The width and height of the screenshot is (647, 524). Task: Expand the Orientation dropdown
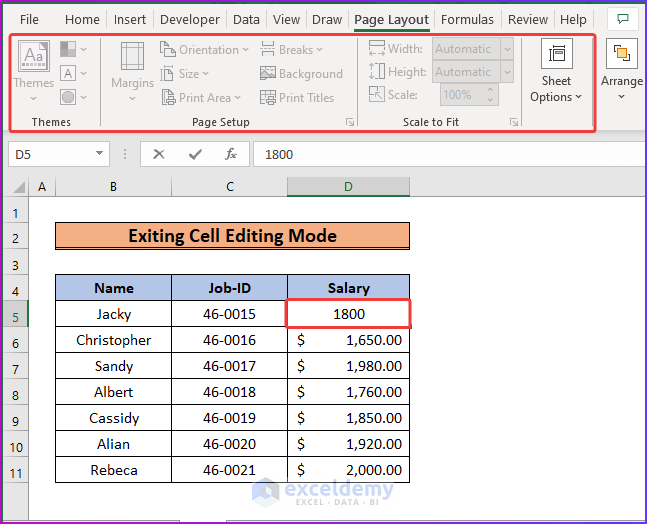246,50
